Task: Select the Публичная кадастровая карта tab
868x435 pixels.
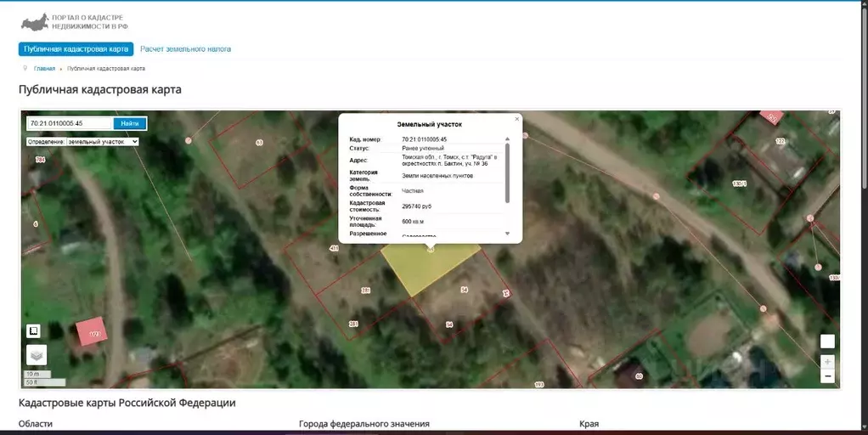Action: click(76, 49)
